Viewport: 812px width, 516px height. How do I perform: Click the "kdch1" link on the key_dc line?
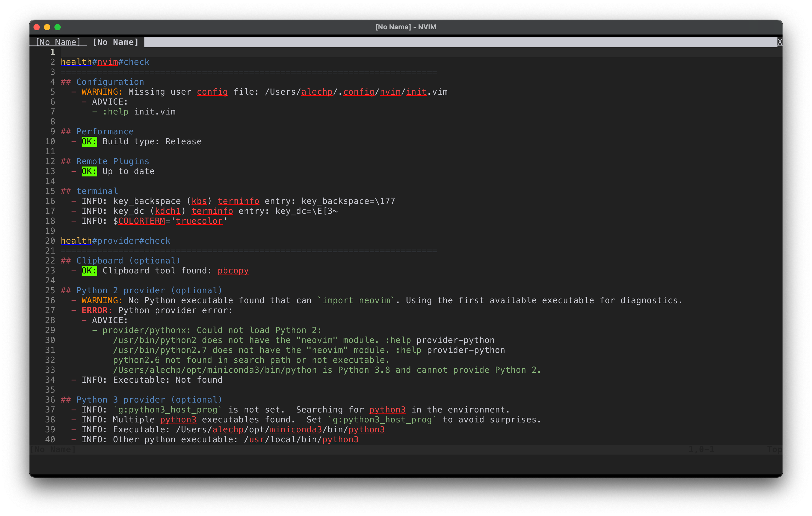(168, 211)
